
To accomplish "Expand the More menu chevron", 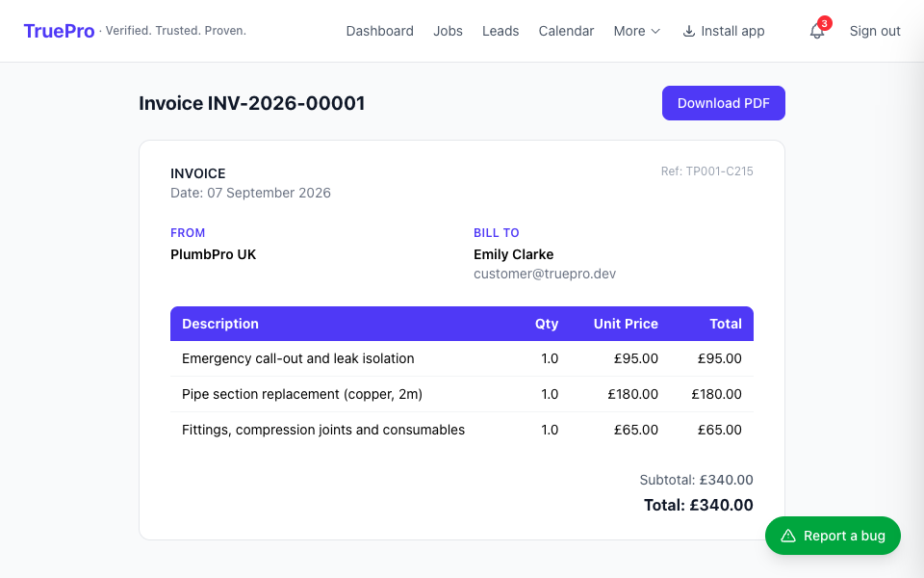I will tap(655, 31).
